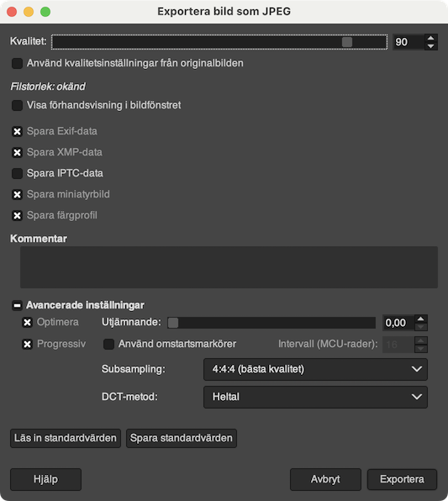Viewport: 448px width, 501px height.
Task: Uncheck Spara miniatyrbild
Action: (x=17, y=194)
